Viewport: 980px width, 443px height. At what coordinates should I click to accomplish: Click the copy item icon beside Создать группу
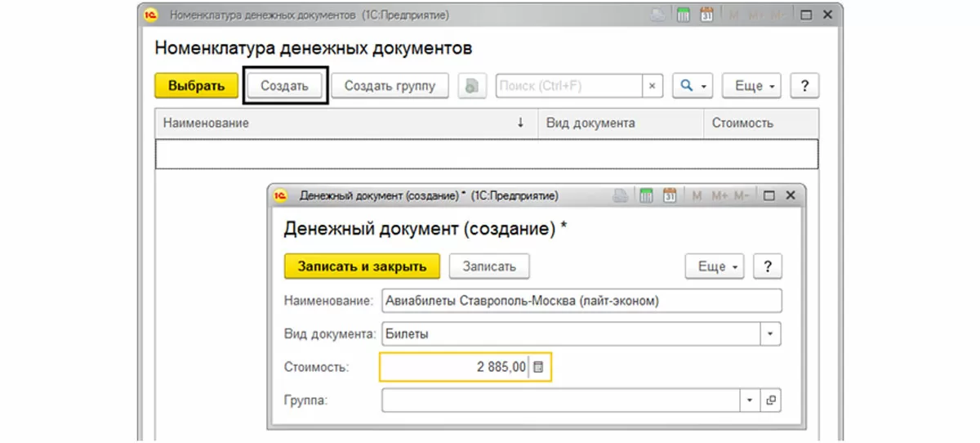[472, 86]
